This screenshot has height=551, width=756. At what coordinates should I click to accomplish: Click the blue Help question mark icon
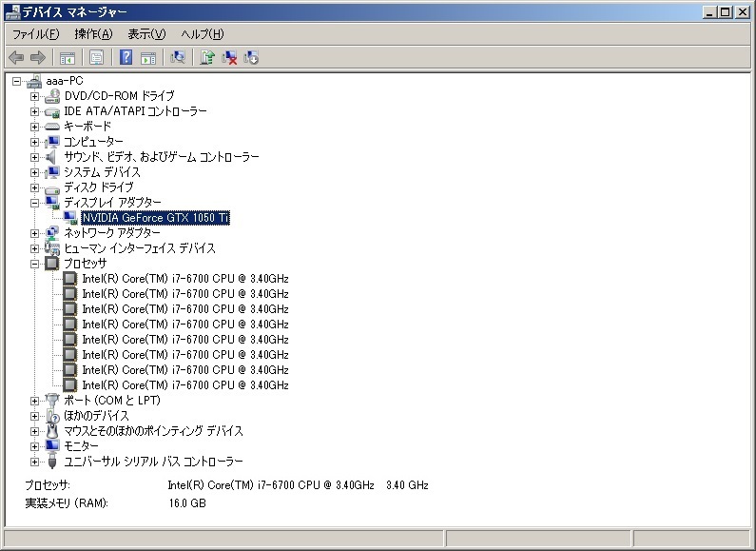click(x=126, y=57)
